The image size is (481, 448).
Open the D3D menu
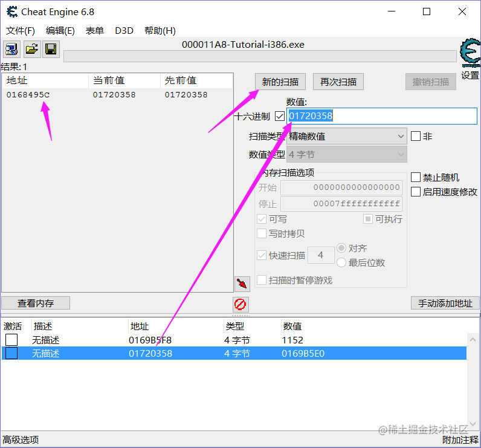[124, 31]
